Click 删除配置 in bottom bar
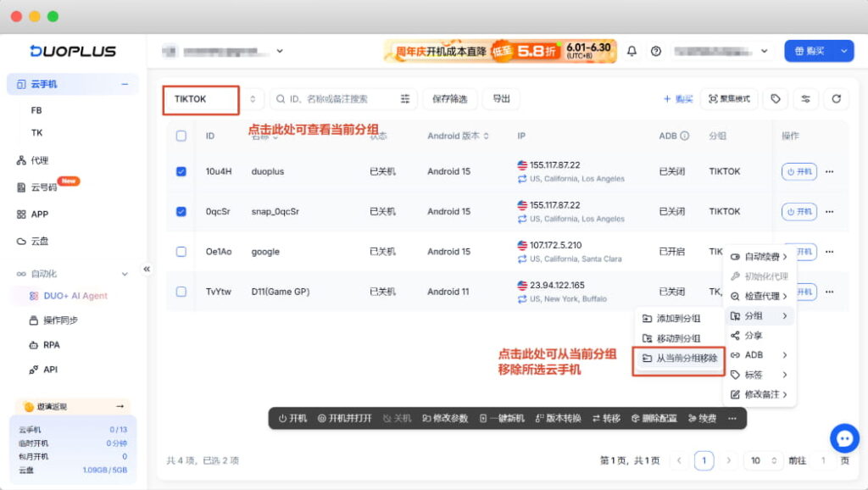The height and width of the screenshot is (490, 868). [x=654, y=419]
